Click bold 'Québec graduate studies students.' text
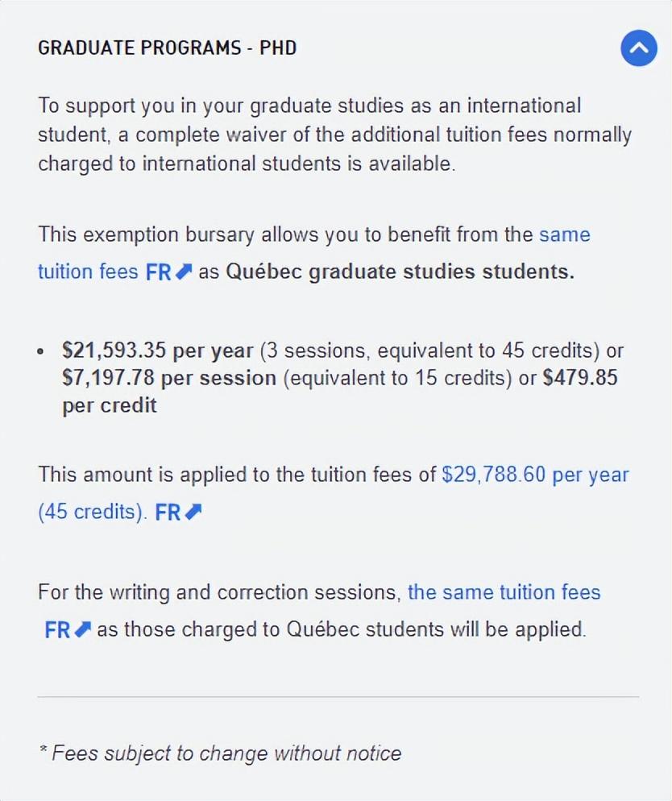The image size is (672, 801). 400,272
